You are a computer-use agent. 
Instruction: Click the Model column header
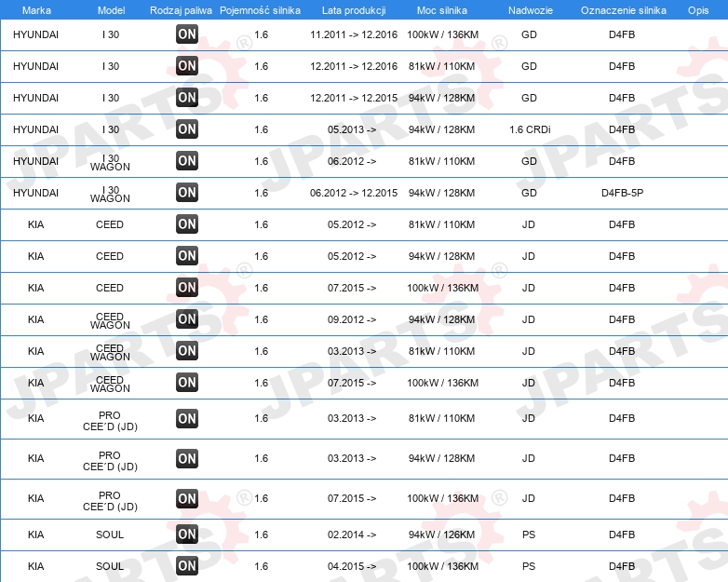(x=111, y=10)
